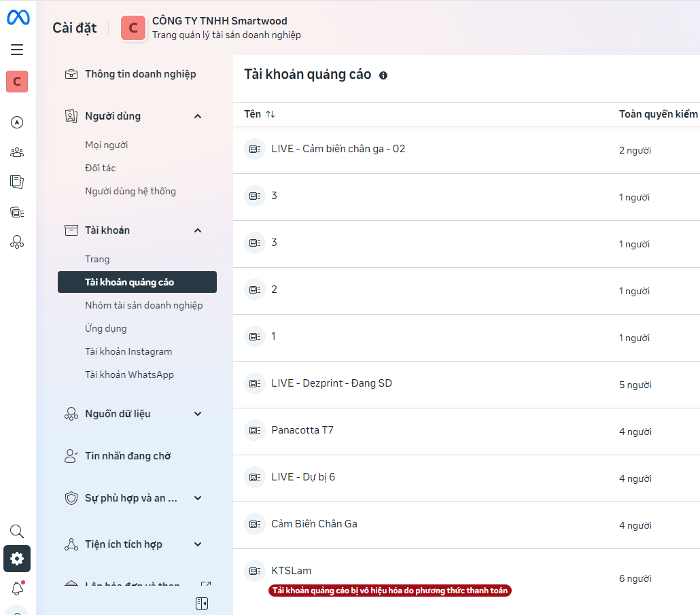Click the info icon beside Tài khoản quảng cáo
Image resolution: width=700 pixels, height=615 pixels.
383,75
